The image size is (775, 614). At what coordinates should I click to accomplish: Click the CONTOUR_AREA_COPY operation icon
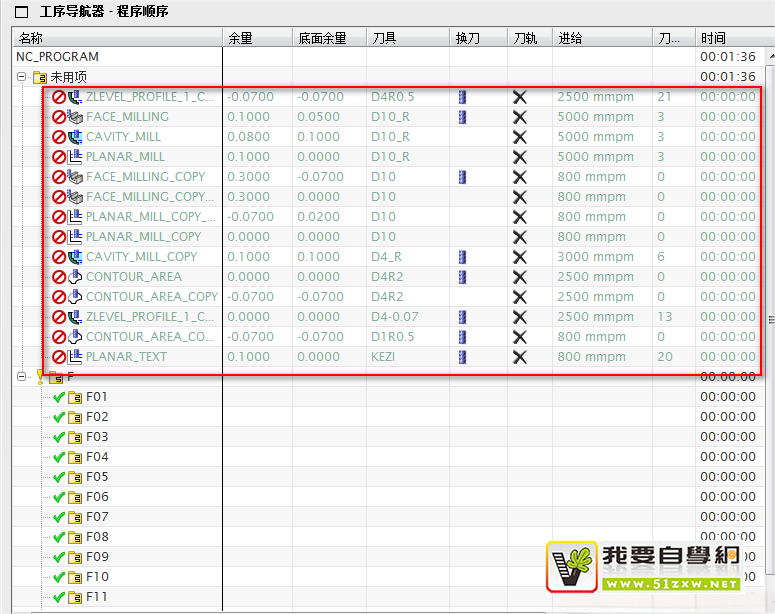click(75, 297)
